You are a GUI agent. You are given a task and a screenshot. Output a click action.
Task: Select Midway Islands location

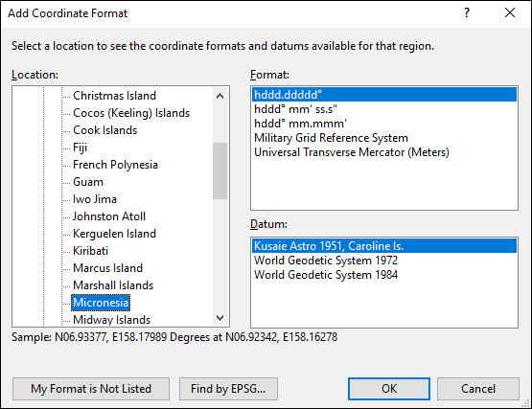111,320
